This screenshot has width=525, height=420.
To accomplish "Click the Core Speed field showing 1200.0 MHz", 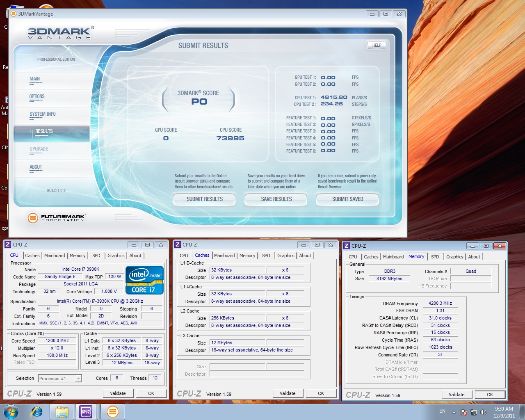I will pos(57,341).
